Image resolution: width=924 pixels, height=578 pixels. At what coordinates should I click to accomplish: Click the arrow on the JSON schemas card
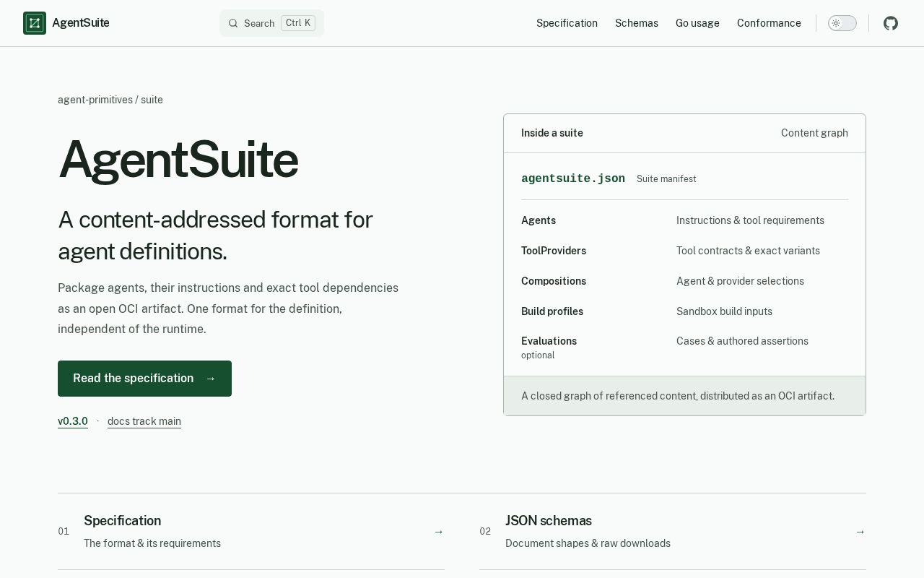click(x=860, y=532)
